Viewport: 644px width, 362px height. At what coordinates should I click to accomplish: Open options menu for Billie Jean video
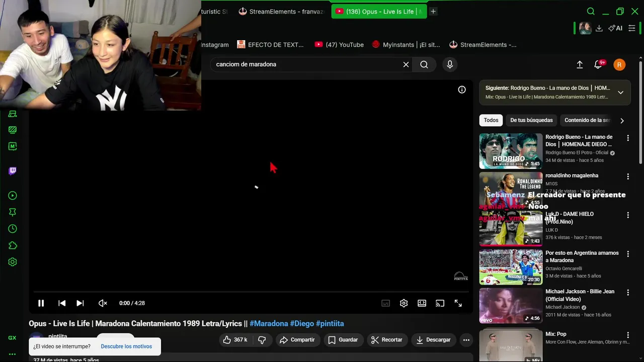pyautogui.click(x=628, y=293)
